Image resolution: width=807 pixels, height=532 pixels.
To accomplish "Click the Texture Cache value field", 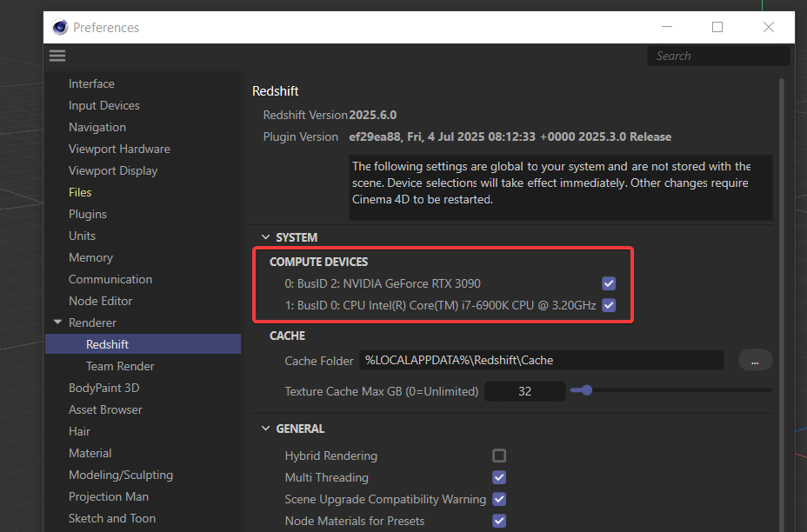I will tap(524, 391).
